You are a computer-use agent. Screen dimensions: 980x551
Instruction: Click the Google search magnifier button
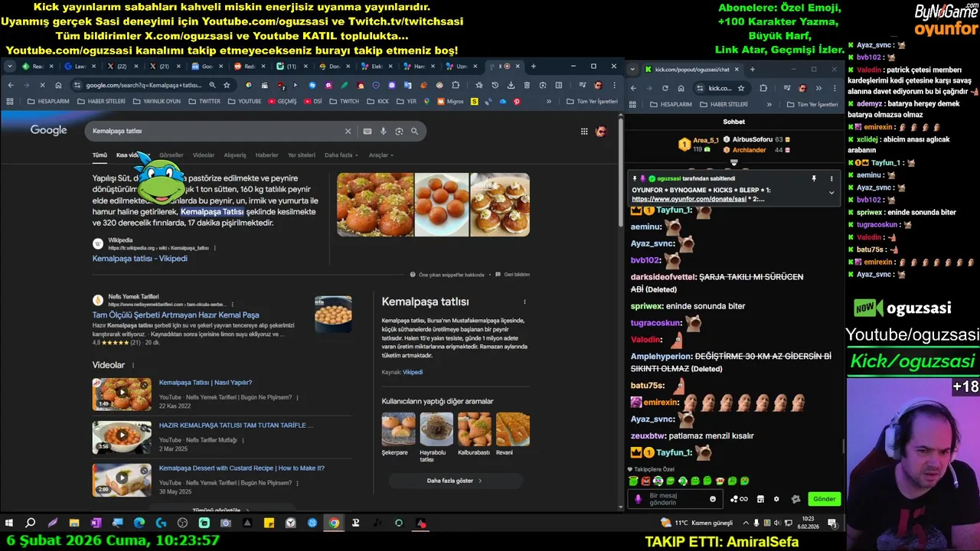[414, 131]
